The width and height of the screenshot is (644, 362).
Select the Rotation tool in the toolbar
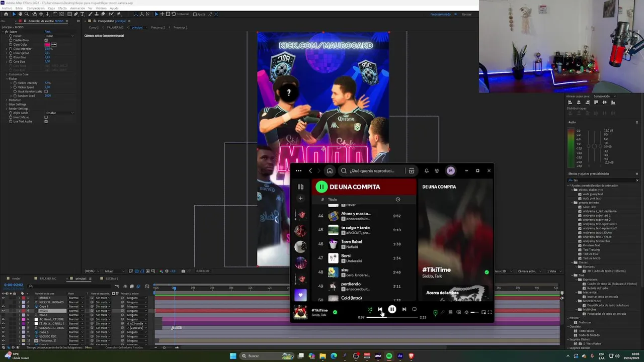[55, 14]
